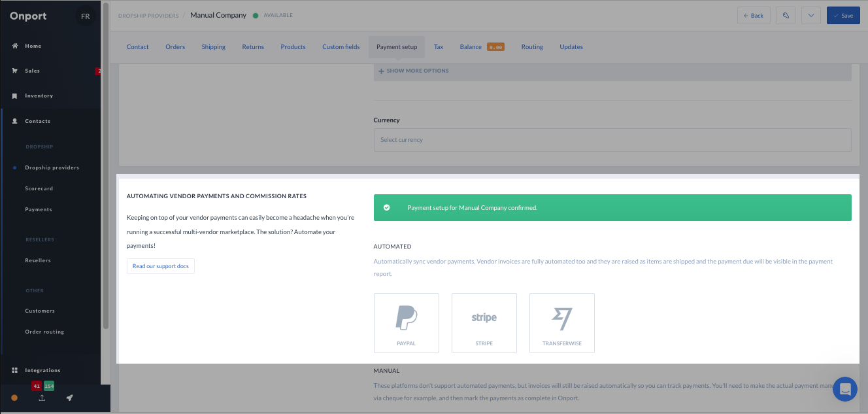Open the FR user avatar menu

(x=85, y=16)
